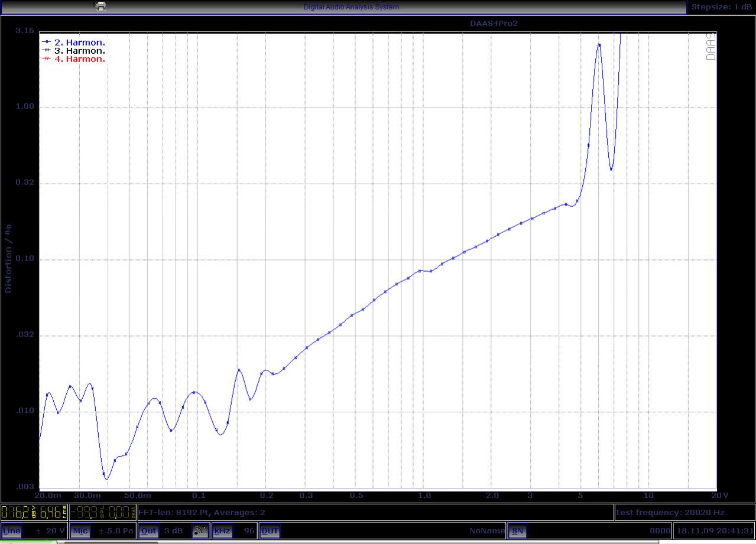Image resolution: width=756 pixels, height=544 pixels.
Task: Click the red 4th harmonic line marker in the legend
Action: click(47, 59)
